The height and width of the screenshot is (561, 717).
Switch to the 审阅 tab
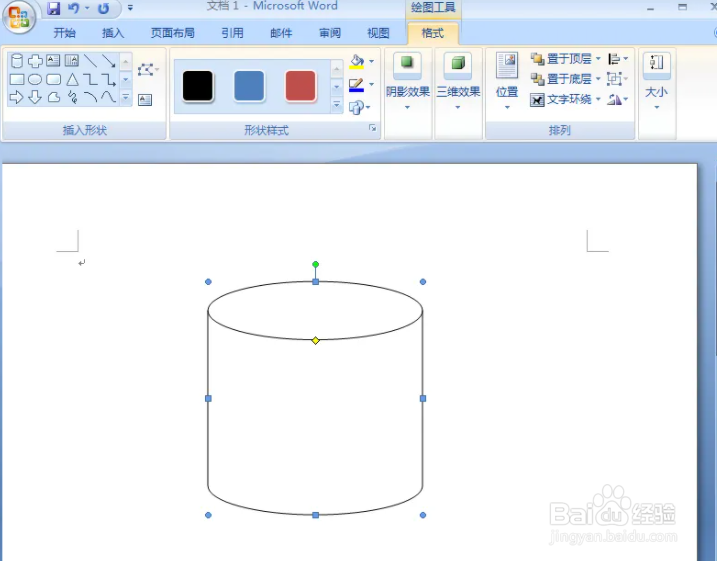[x=330, y=33]
